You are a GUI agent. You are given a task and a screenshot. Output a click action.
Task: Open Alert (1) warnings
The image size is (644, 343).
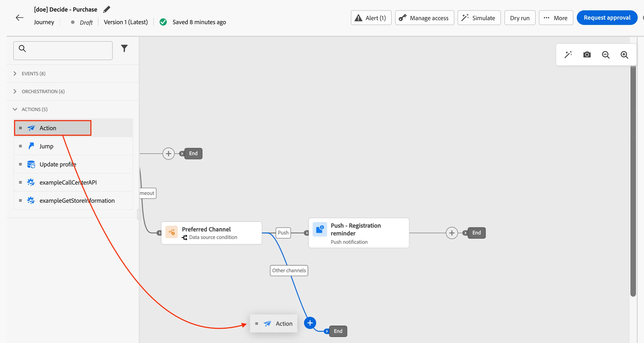371,18
